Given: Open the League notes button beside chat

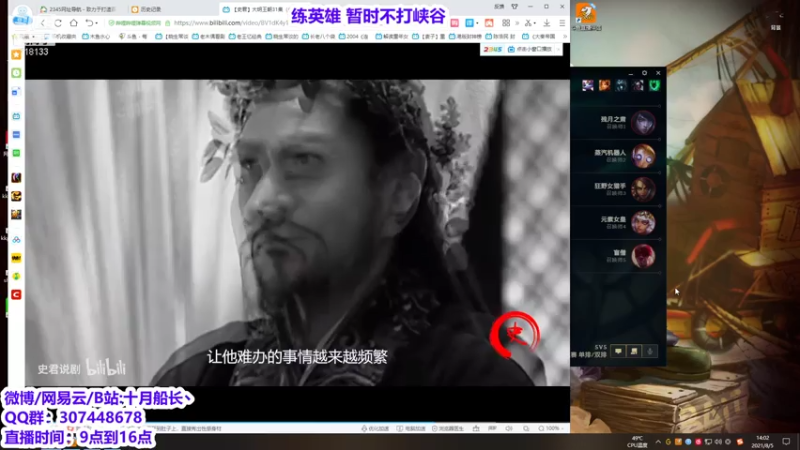Looking at the screenshot, I should [634, 351].
